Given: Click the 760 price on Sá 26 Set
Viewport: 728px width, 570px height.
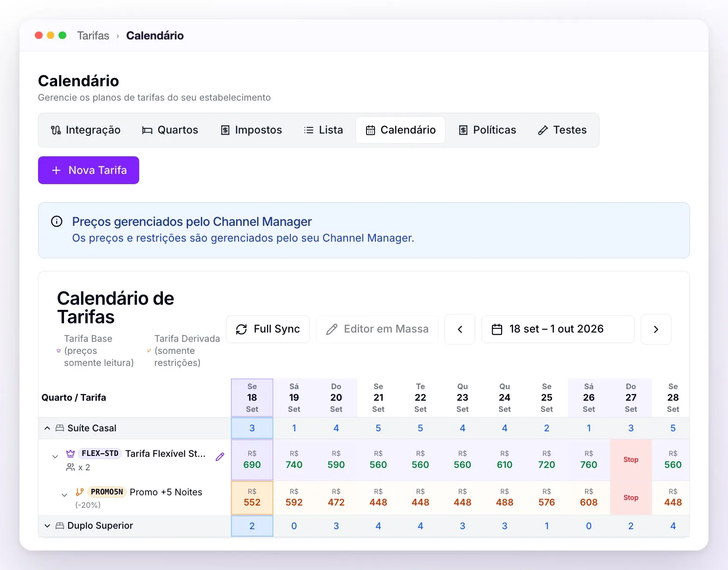Looking at the screenshot, I should click(x=589, y=460).
